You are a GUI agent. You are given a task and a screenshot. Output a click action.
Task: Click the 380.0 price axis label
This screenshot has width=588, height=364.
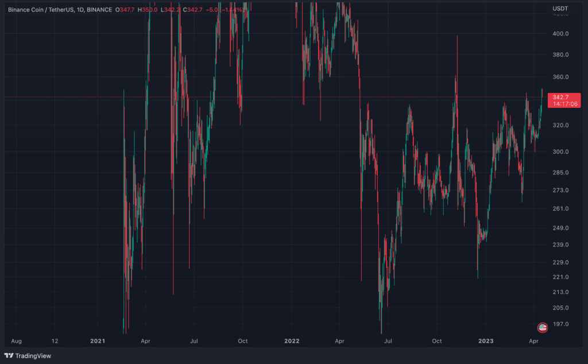pos(560,55)
